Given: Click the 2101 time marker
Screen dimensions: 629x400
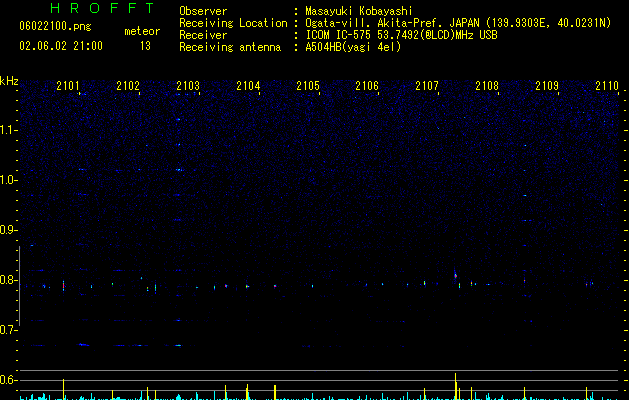Looking at the screenshot, I should tap(68, 86).
